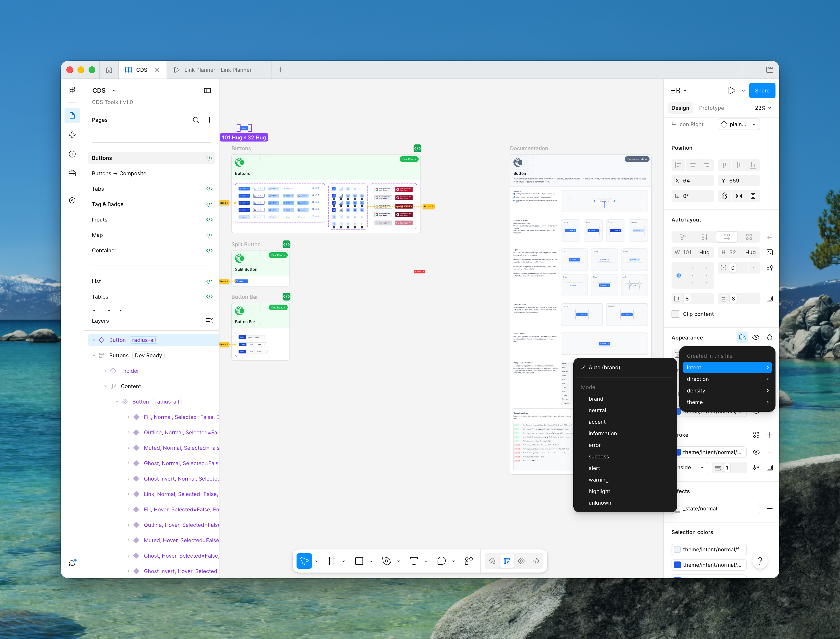
Task: Click the briefcase icon in left rail
Action: pos(72,173)
